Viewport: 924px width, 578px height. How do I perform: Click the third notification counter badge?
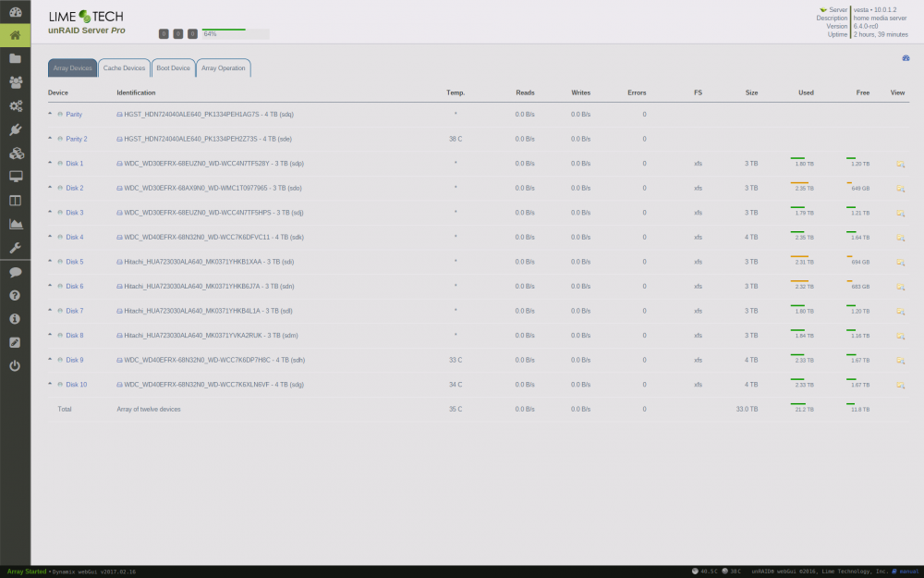(x=192, y=34)
